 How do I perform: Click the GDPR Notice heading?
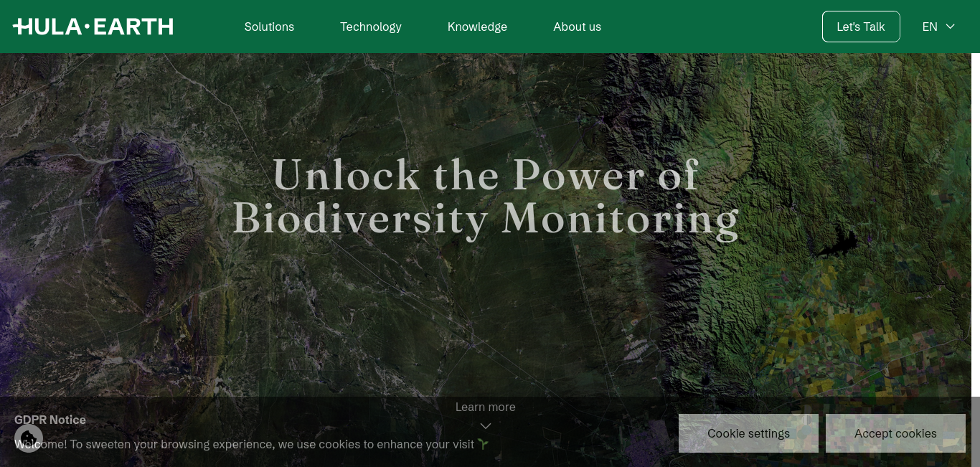(x=50, y=420)
